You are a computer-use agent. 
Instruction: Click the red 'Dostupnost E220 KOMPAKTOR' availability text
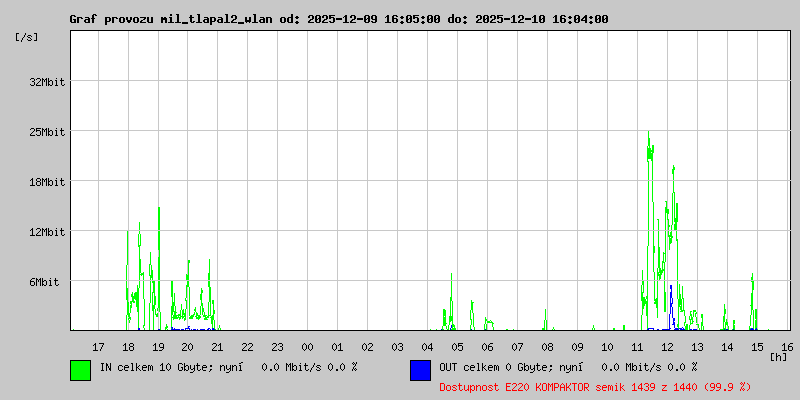point(515,387)
